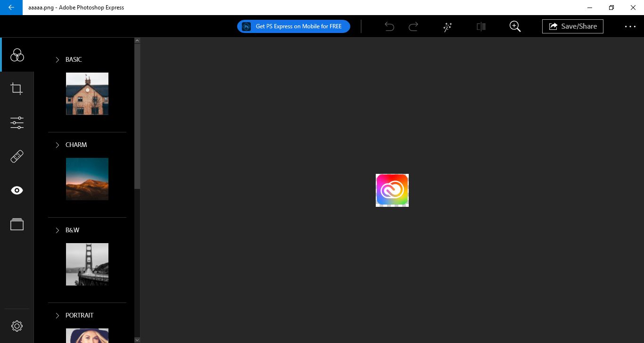
Task: Expand the BASIC looks category chevron
Action: point(58,60)
